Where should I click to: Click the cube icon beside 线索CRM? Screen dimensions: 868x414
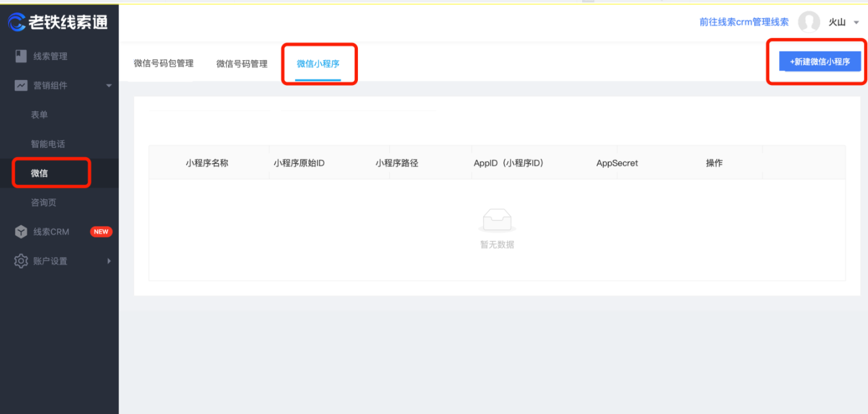pyautogui.click(x=21, y=232)
